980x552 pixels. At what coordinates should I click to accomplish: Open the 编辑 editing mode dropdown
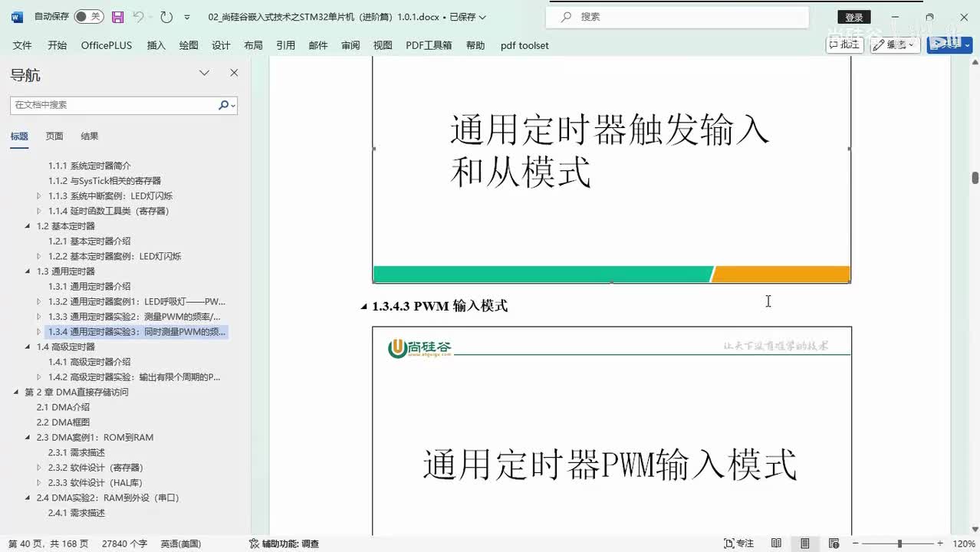pos(895,44)
